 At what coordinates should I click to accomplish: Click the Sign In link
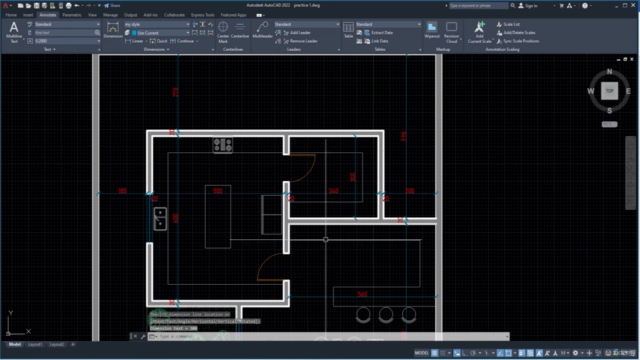click(528, 6)
